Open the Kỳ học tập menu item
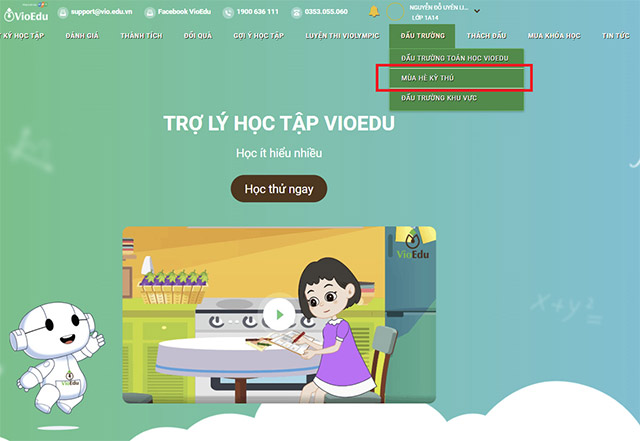The image size is (640, 441). click(x=22, y=36)
